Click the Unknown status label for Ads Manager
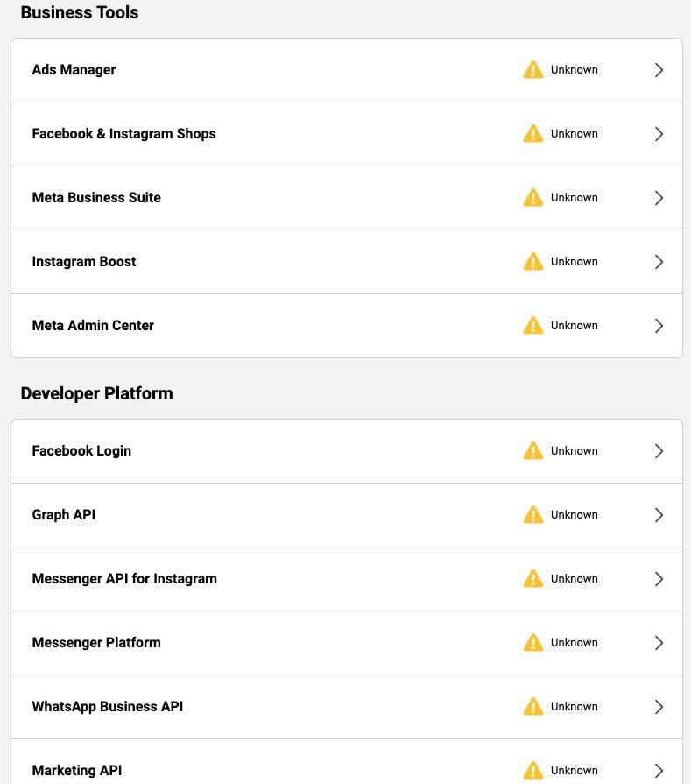 click(574, 70)
